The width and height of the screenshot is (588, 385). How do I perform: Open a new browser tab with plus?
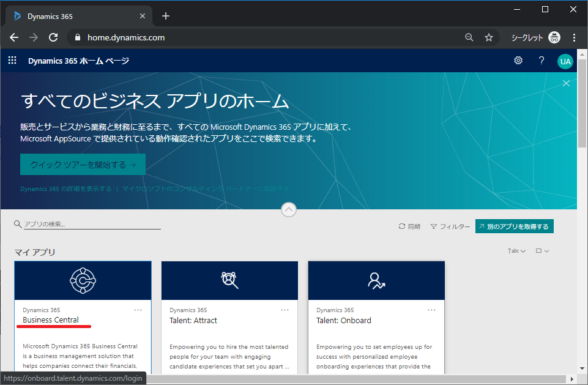coord(166,16)
